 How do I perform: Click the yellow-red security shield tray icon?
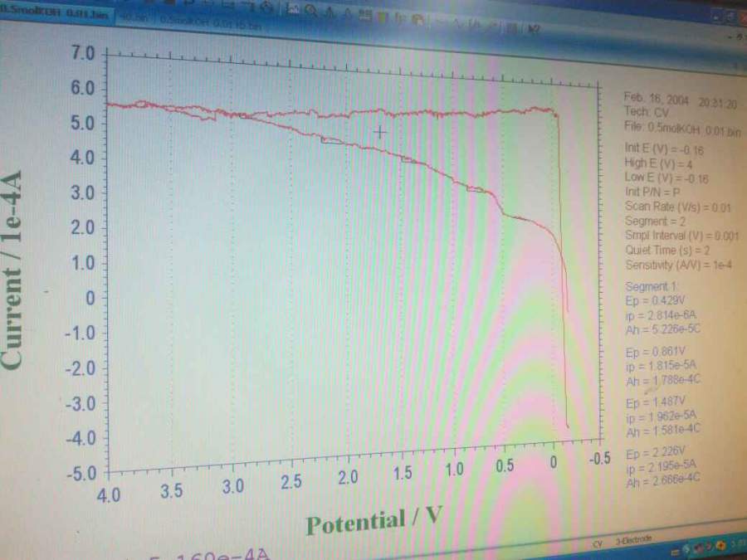point(722,544)
